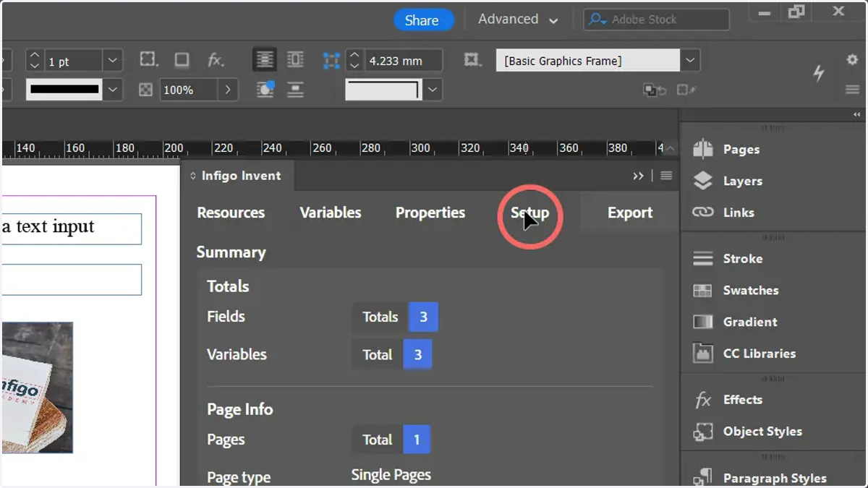Open control panel menu (three lines)
Screen dimensions: 868x488
coord(852,90)
